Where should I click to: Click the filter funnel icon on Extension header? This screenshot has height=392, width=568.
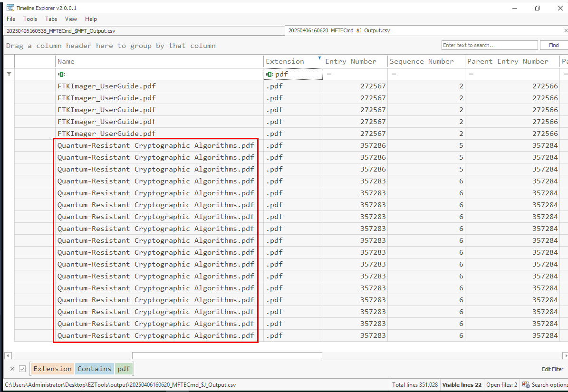[x=319, y=57]
